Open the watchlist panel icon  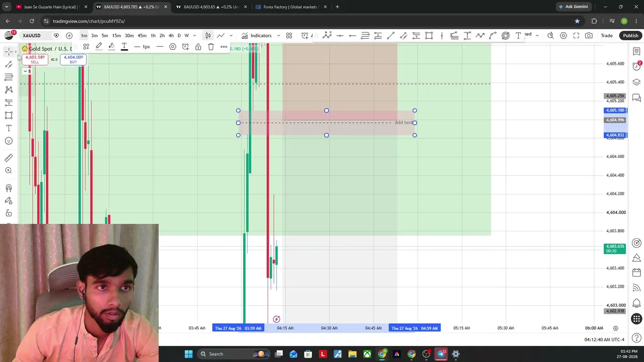coord(636,52)
